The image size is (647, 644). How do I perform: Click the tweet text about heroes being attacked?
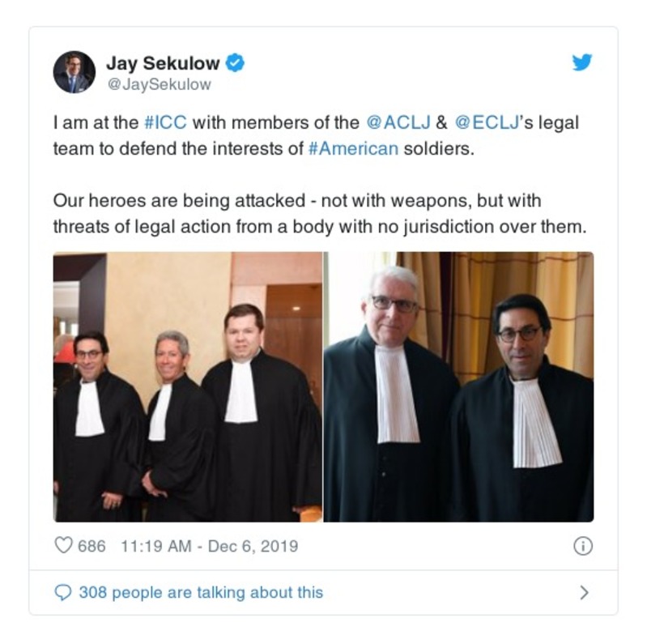click(x=320, y=214)
